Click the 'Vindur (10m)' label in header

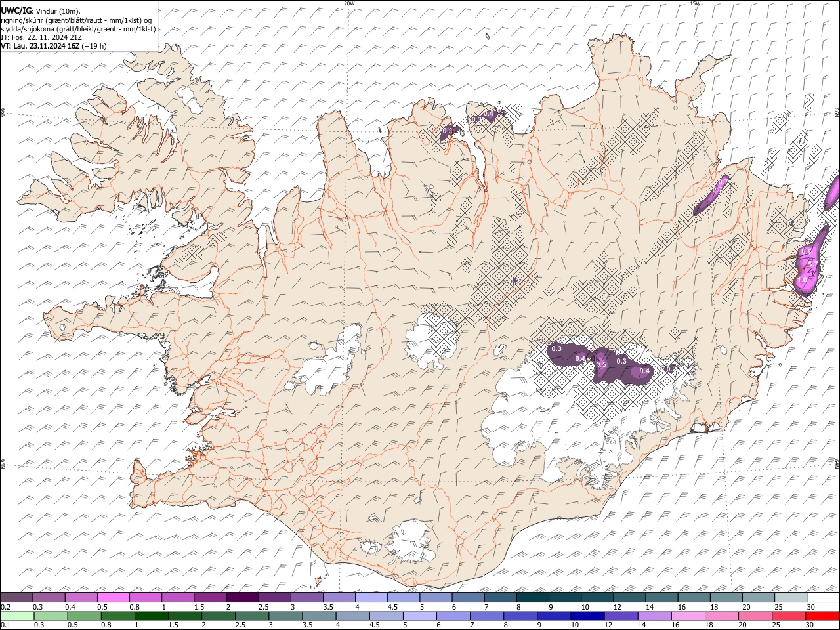point(58,11)
